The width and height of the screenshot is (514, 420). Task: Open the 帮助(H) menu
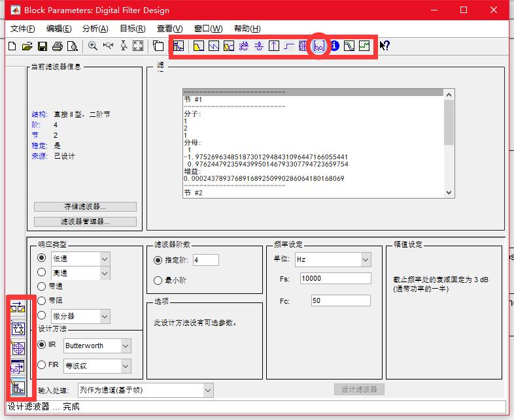[x=247, y=29]
